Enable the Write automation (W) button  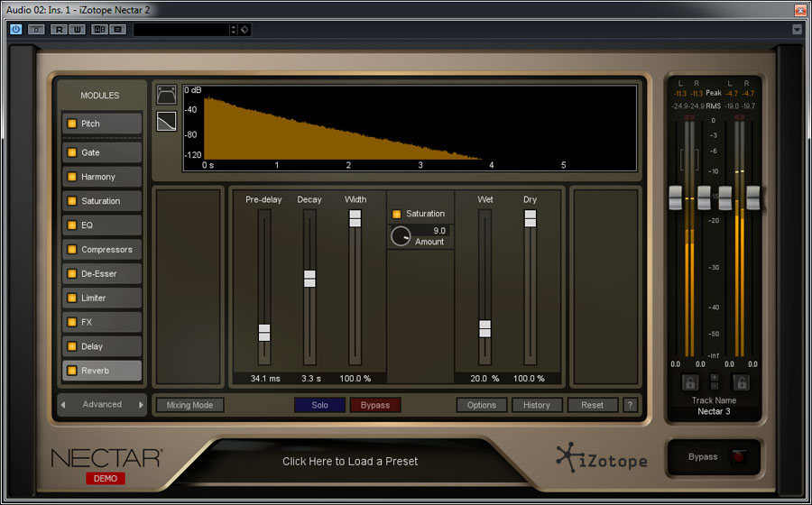[78, 30]
